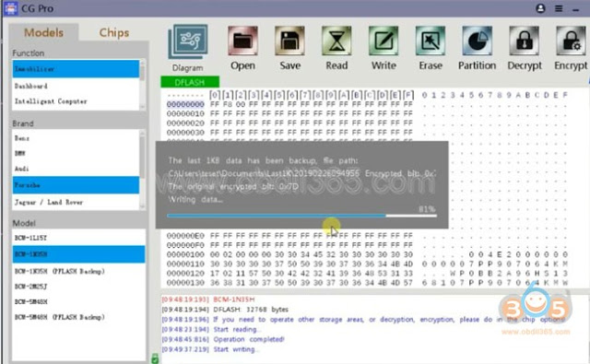Click the 'Start writing' log line
The width and height of the screenshot is (590, 364).
coord(236,349)
